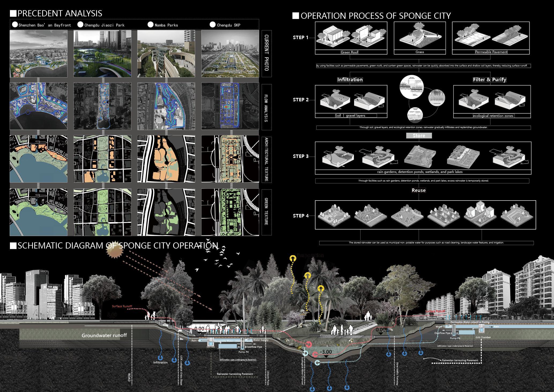Click the sun icon in the schematic diagram
The height and width of the screenshot is (392, 554).
click(114, 251)
